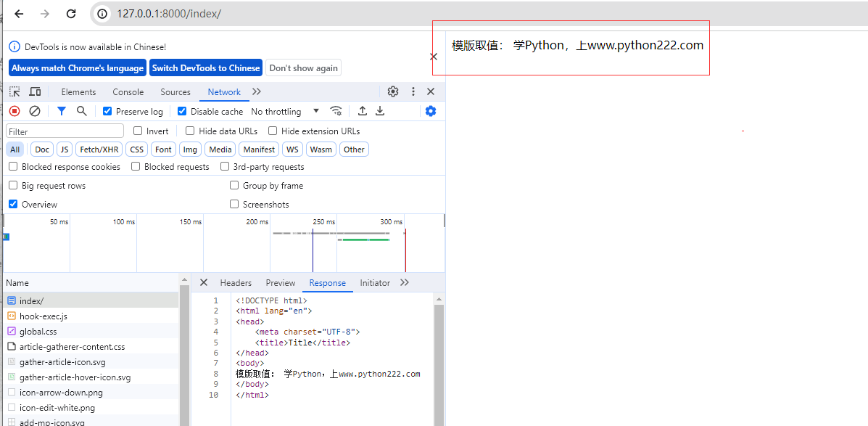Open the Sources tab
Viewport: 868px width, 426px height.
[x=175, y=92]
